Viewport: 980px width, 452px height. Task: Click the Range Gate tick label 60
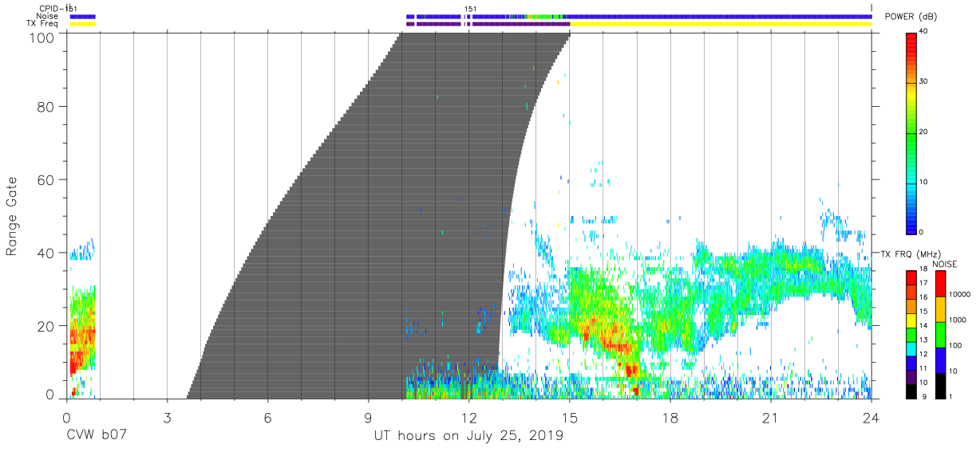click(x=47, y=179)
